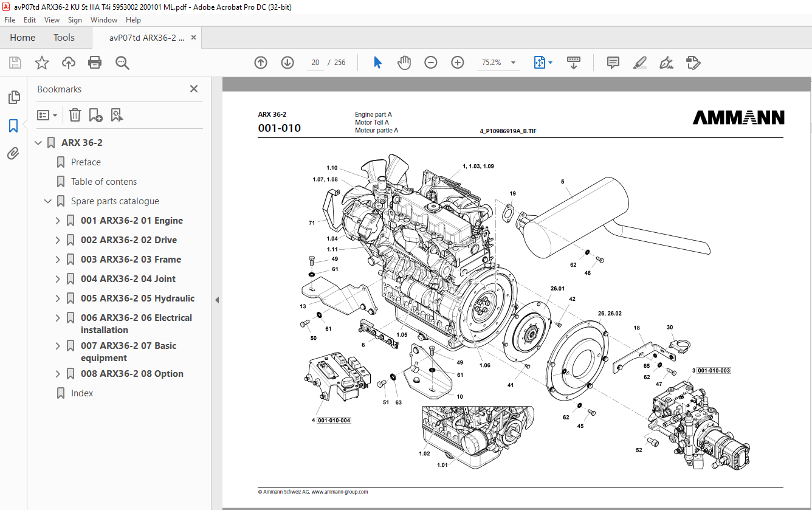This screenshot has width=812, height=510.
Task: Bookmark this file with the star icon
Action: [42, 63]
